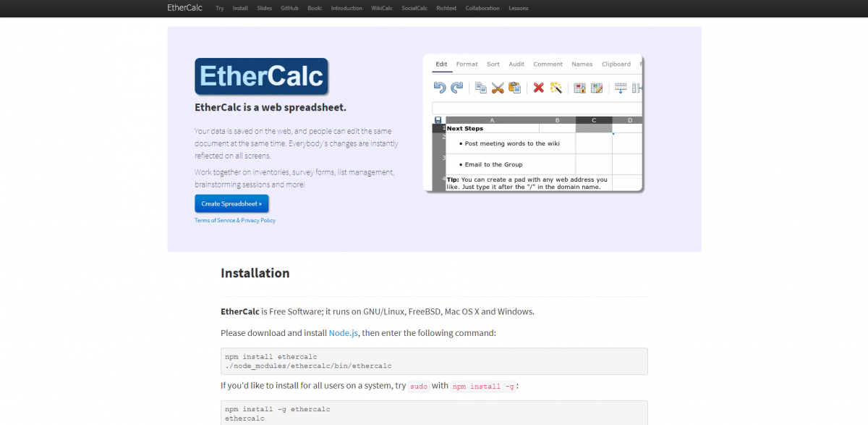This screenshot has height=425, width=868.
Task: Follow the Node.js download link
Action: (x=344, y=333)
